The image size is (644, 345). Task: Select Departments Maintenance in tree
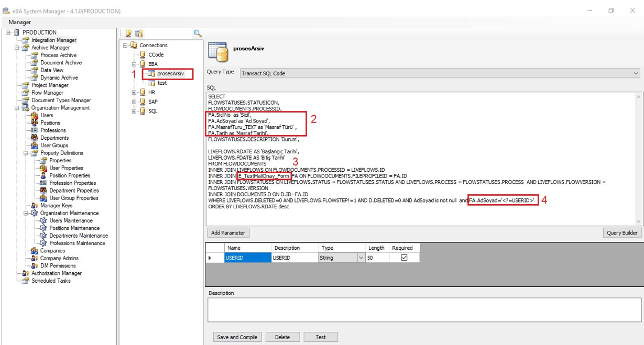click(79, 236)
